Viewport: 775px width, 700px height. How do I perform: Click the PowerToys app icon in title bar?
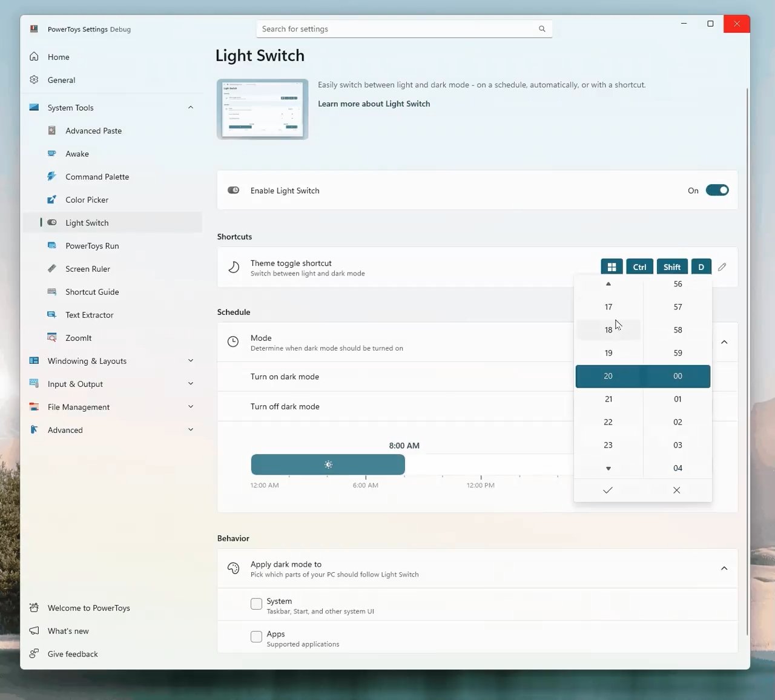[x=35, y=29]
